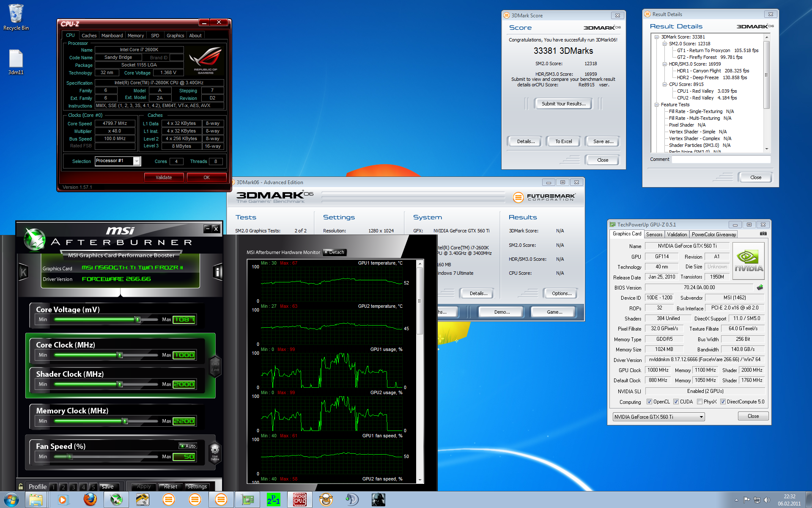
Task: Switch to the Caches tab in CPU-Z
Action: [x=89, y=36]
